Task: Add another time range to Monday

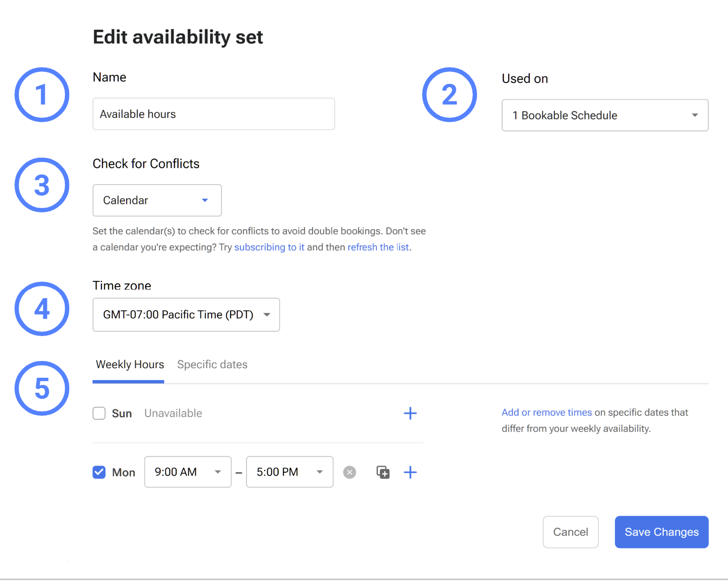Action: 410,472
